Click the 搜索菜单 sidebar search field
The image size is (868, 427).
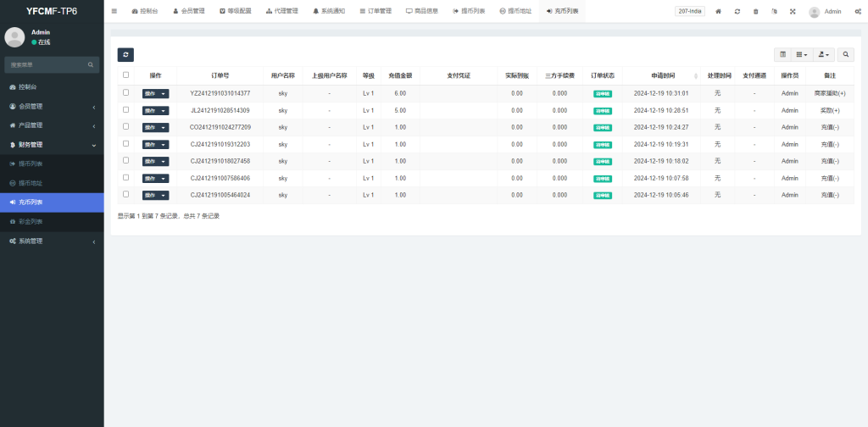tap(47, 64)
